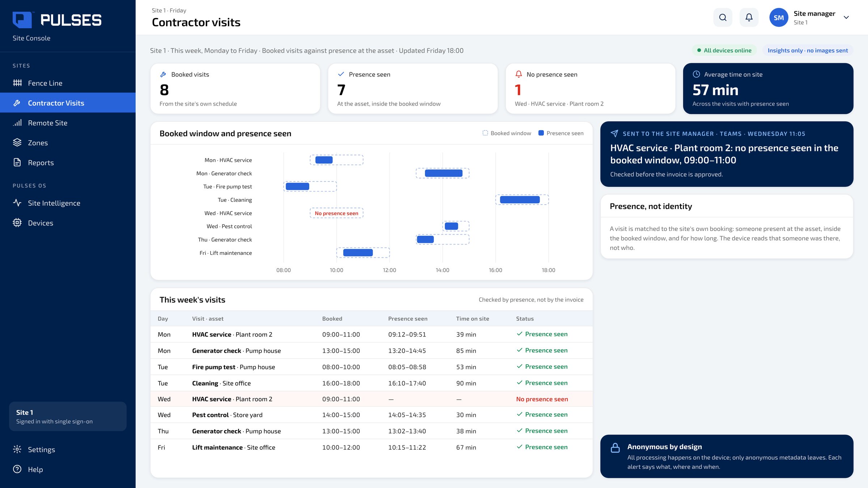The image size is (868, 488).
Task: Click the Mon HVAC service presence bar
Action: coord(324,160)
